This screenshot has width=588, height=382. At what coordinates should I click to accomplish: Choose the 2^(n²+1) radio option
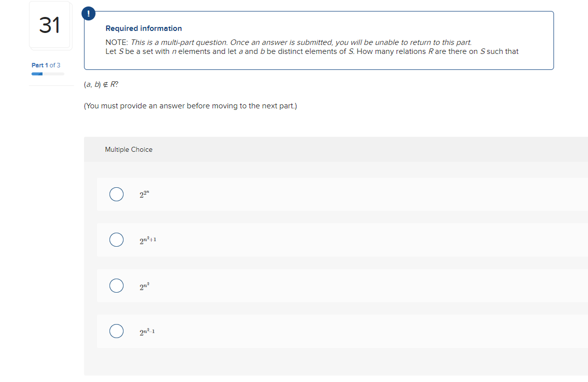tap(116, 240)
